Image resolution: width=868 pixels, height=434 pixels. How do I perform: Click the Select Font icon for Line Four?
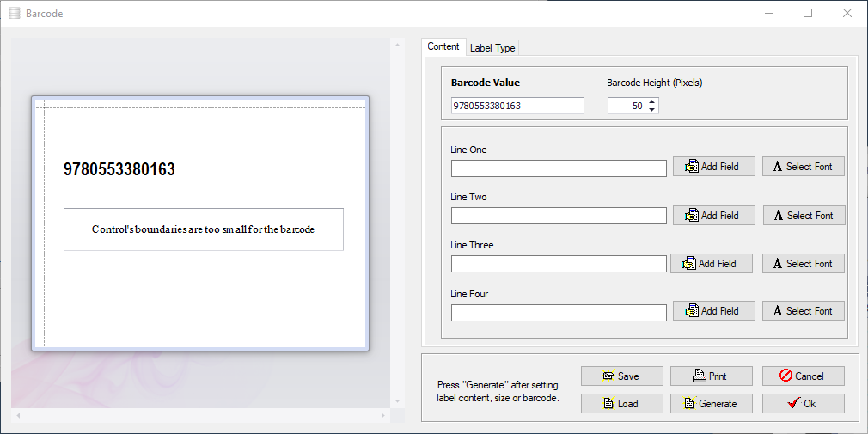(x=778, y=310)
